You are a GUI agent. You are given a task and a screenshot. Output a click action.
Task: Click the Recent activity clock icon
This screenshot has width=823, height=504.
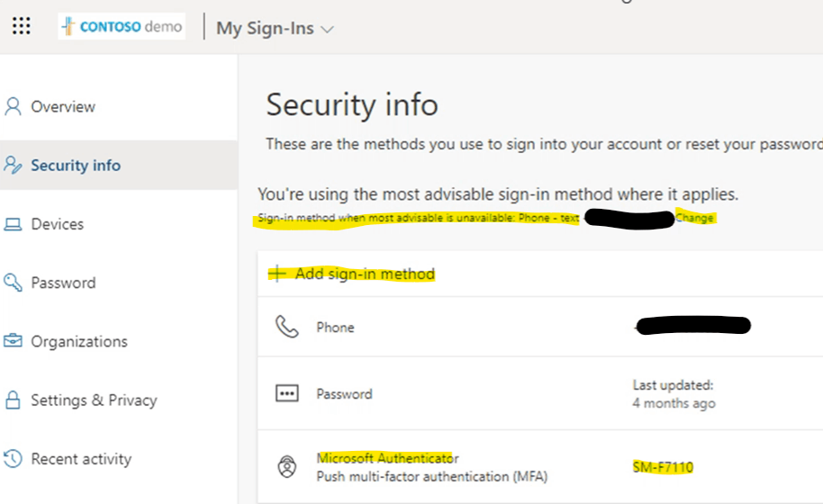click(13, 458)
